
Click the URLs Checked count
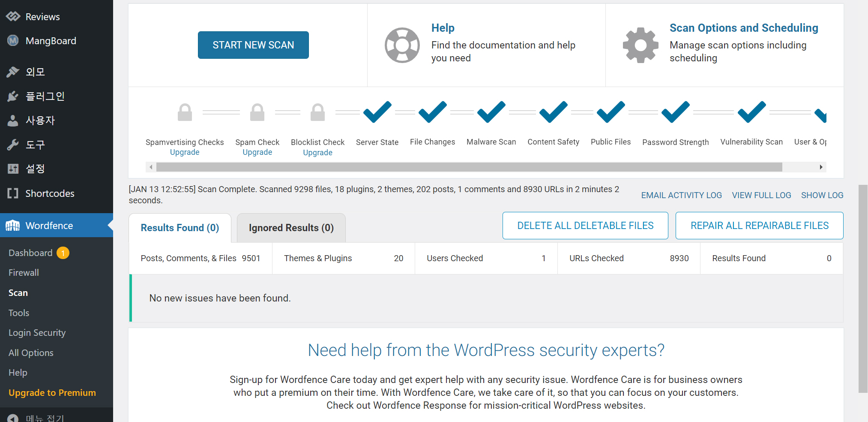679,258
